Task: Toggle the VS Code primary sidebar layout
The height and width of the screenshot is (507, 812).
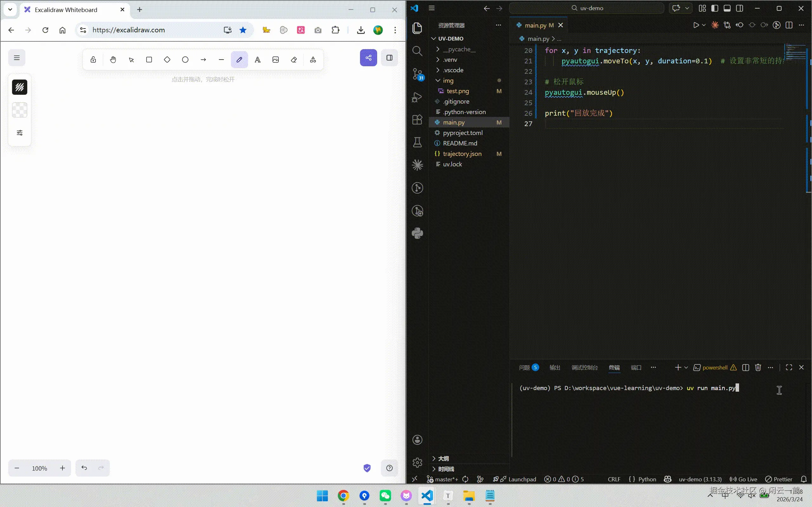Action: (x=715, y=8)
